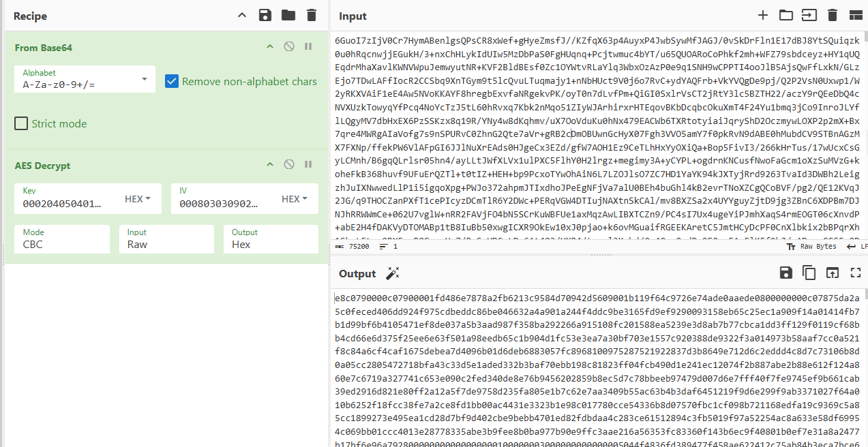This screenshot has height=447, width=868.
Task: Clear the recipe with trash icon
Action: (312, 15)
